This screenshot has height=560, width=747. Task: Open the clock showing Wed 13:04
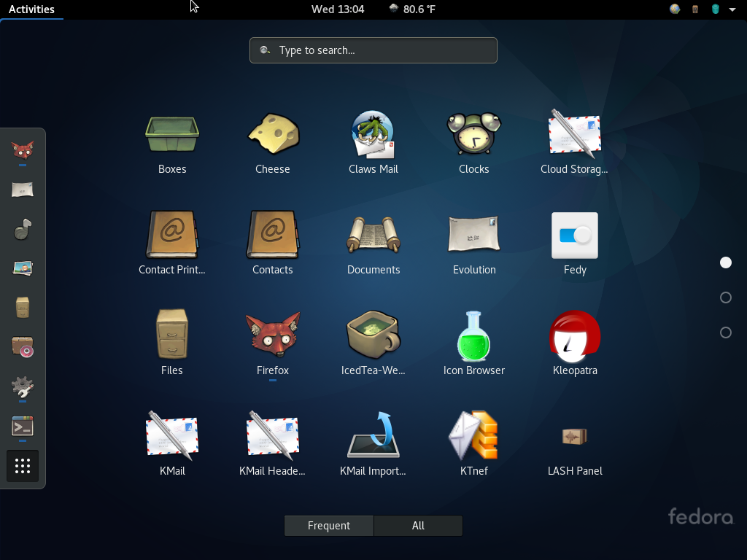pos(338,9)
